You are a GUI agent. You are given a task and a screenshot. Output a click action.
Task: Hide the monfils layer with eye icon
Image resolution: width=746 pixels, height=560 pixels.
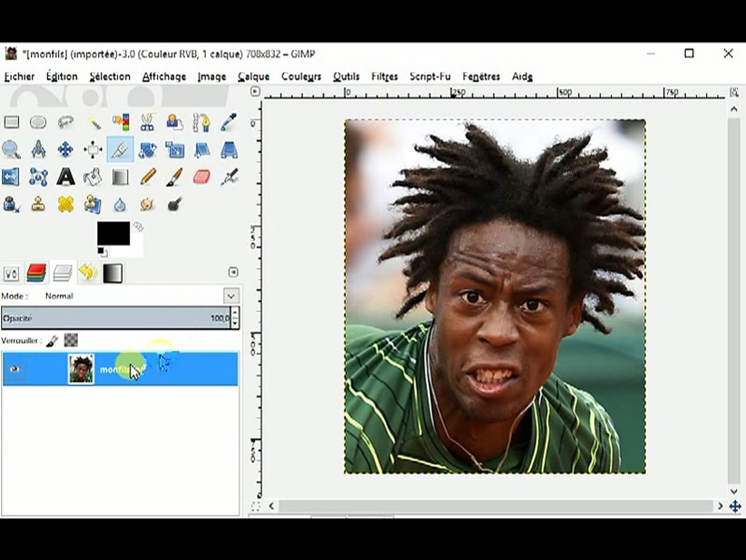pyautogui.click(x=15, y=369)
